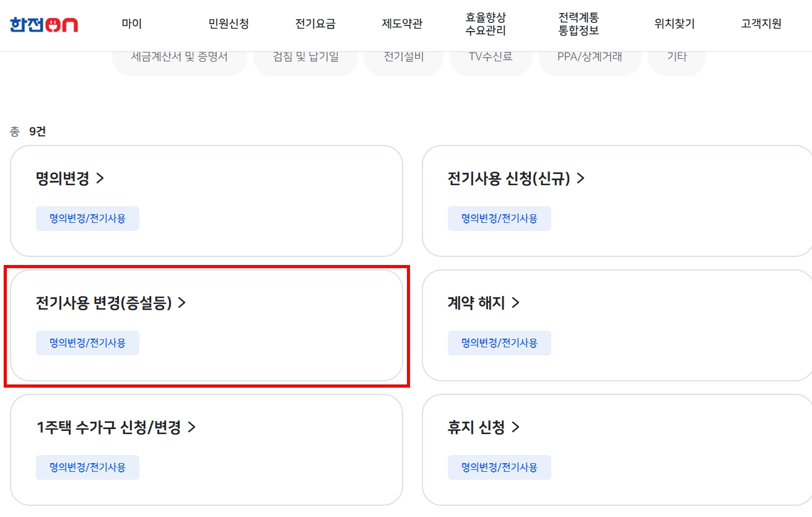Select 전기요금 in top navigation
The width and height of the screenshot is (812, 517).
pos(315,24)
